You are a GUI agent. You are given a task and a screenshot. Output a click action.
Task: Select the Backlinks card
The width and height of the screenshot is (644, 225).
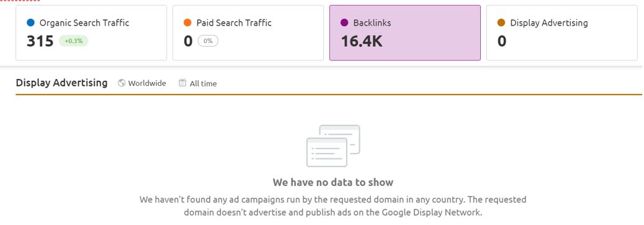tap(405, 33)
